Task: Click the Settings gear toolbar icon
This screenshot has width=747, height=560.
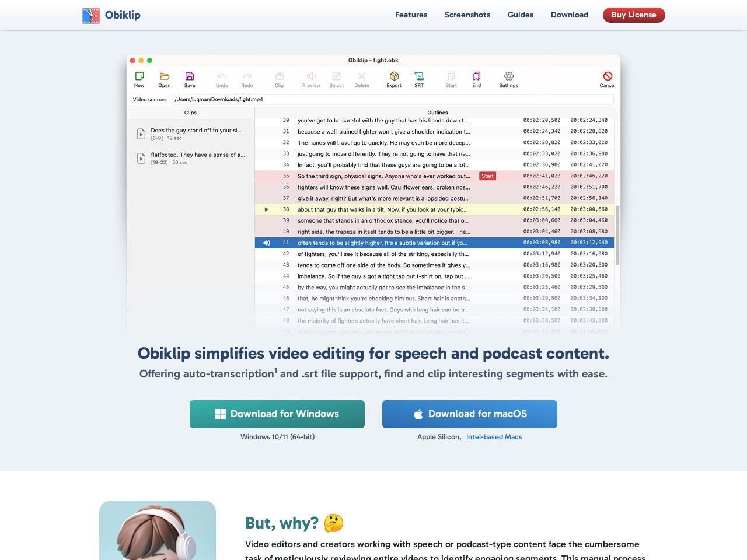Action: click(x=509, y=76)
